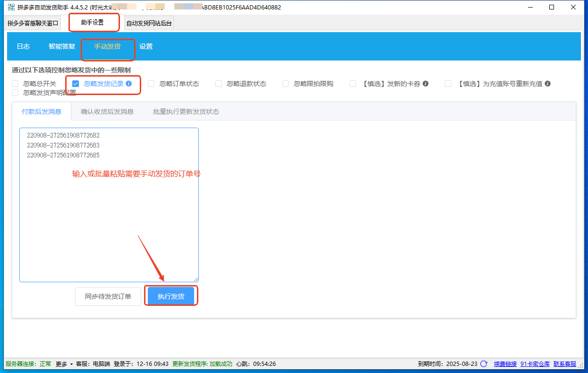Click order number 220908-272561908772685
This screenshot has height=373, width=588.
[63, 155]
